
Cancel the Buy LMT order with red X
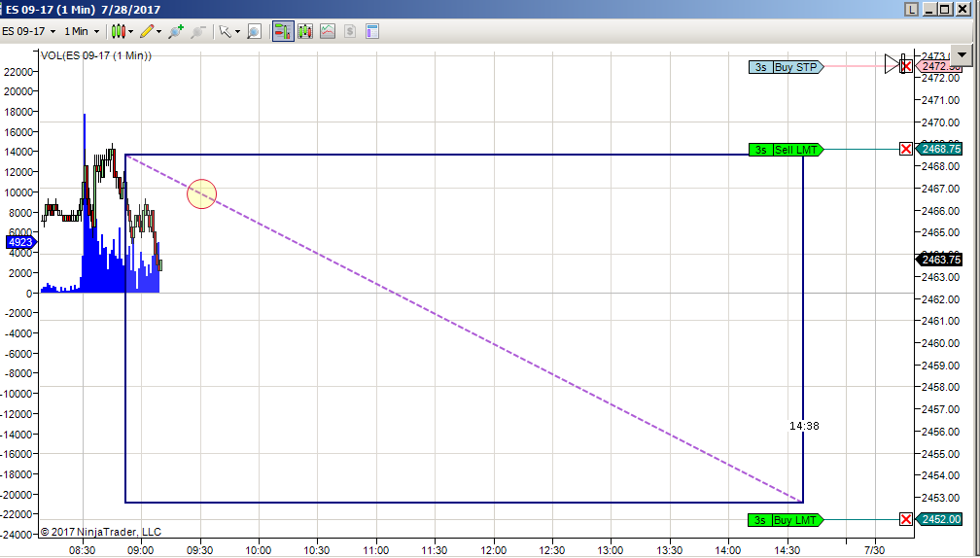[906, 519]
